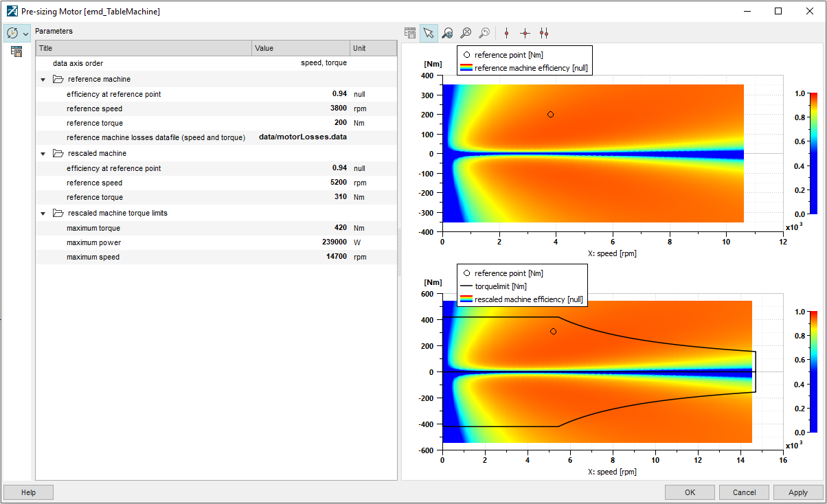Click the export table sidebar icon
This screenshot has width=827, height=504.
tap(16, 51)
